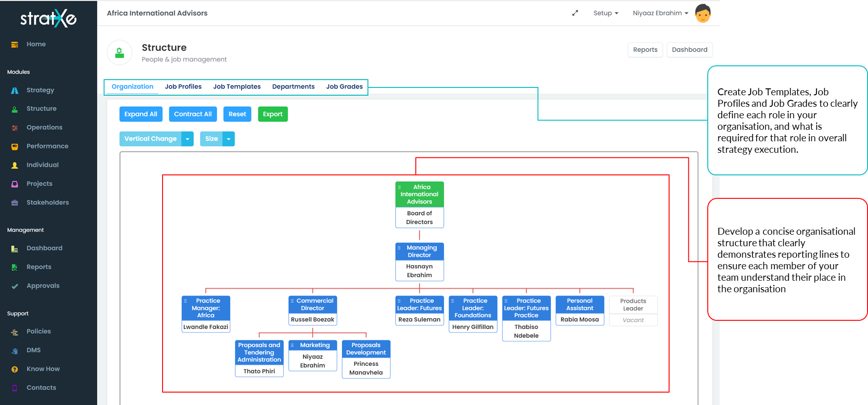Viewport: 868px width, 405px height.
Task: Switch to the Job Templates tab
Action: 237,87
